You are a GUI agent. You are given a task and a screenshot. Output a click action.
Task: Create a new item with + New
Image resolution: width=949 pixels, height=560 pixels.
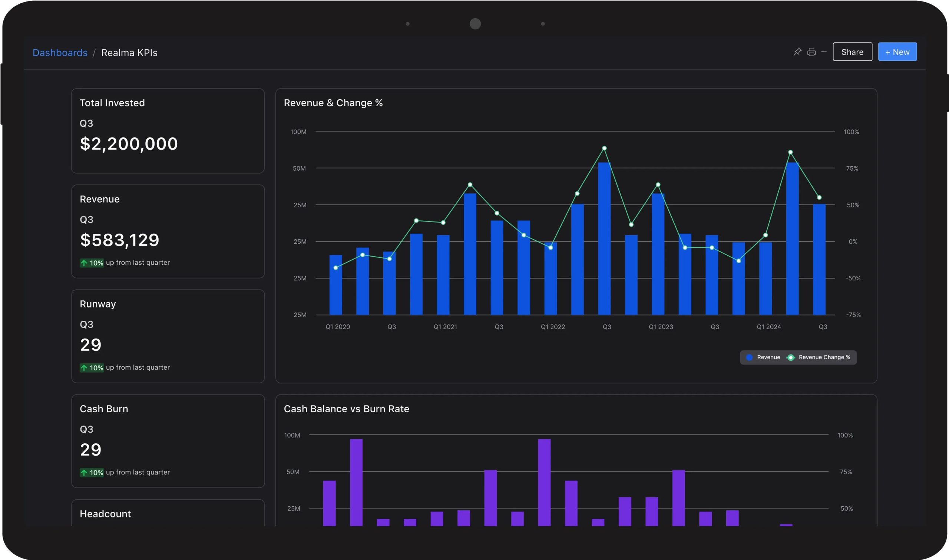point(897,52)
